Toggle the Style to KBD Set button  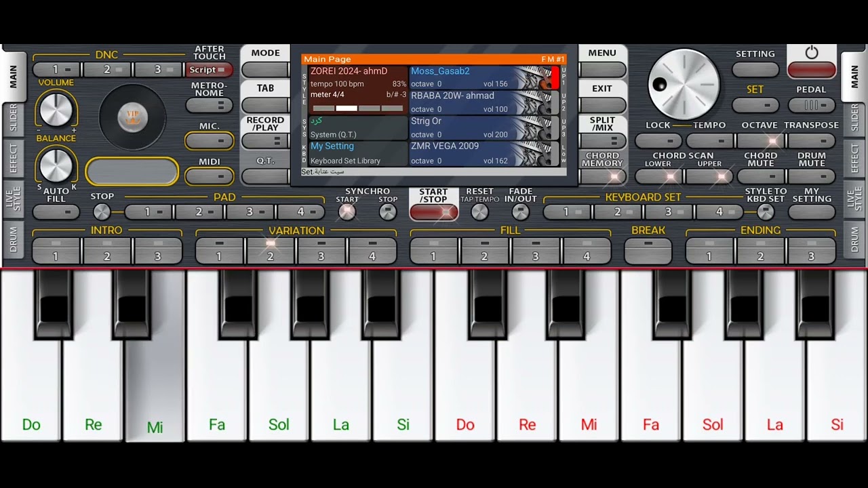tap(766, 211)
